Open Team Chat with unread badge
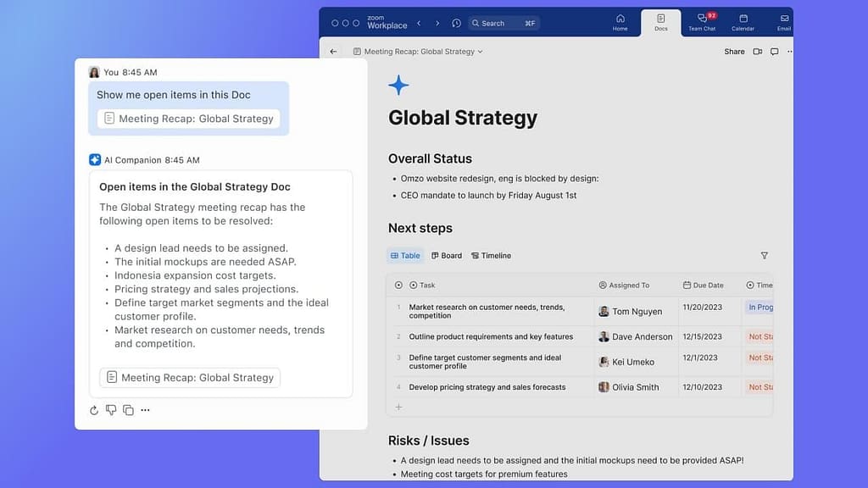Image resolution: width=868 pixels, height=488 pixels. point(702,22)
